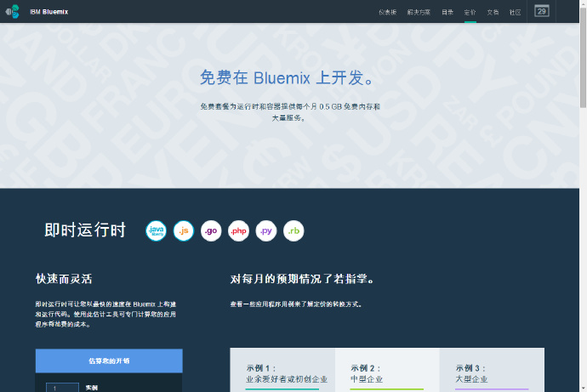The width and height of the screenshot is (587, 392).
Task: Select the .rb Ruby runtime icon
Action: [x=293, y=230]
